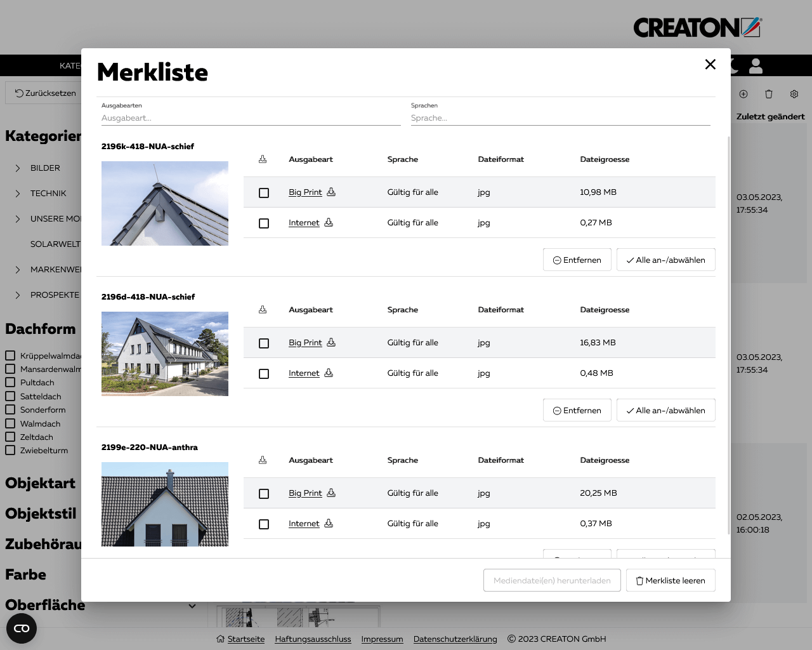Open Internet link of 2196d-418-NUA-schief
812x650 pixels.
tap(304, 373)
